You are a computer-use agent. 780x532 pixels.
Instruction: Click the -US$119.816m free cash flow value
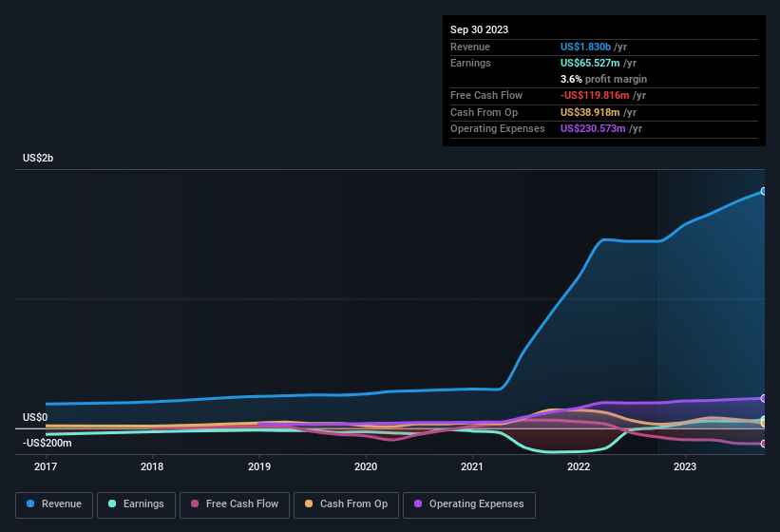pos(595,95)
